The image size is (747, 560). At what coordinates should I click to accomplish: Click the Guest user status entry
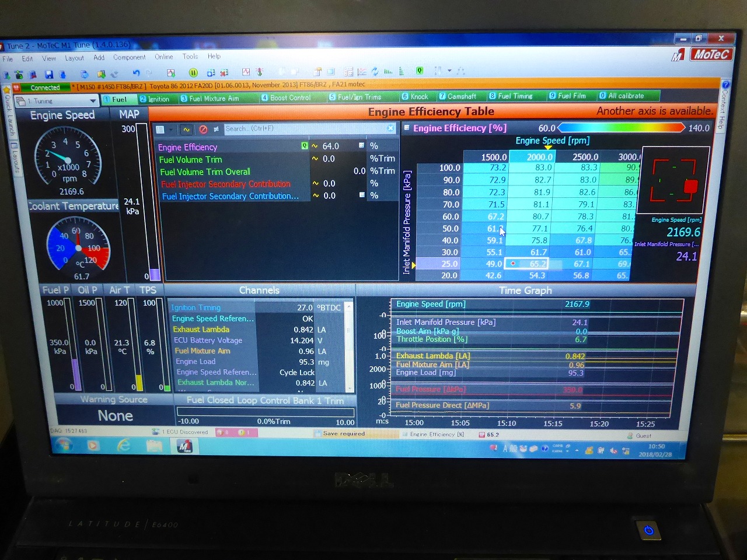pos(639,436)
